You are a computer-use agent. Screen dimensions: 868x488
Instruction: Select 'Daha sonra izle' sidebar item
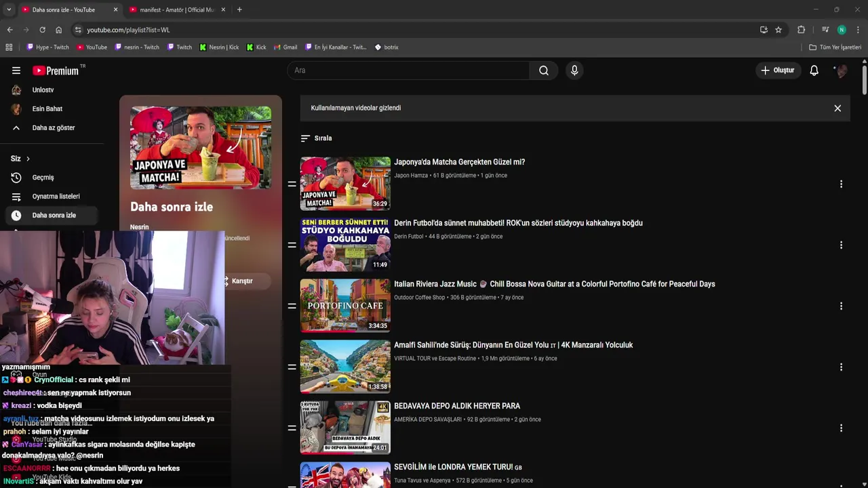point(52,216)
